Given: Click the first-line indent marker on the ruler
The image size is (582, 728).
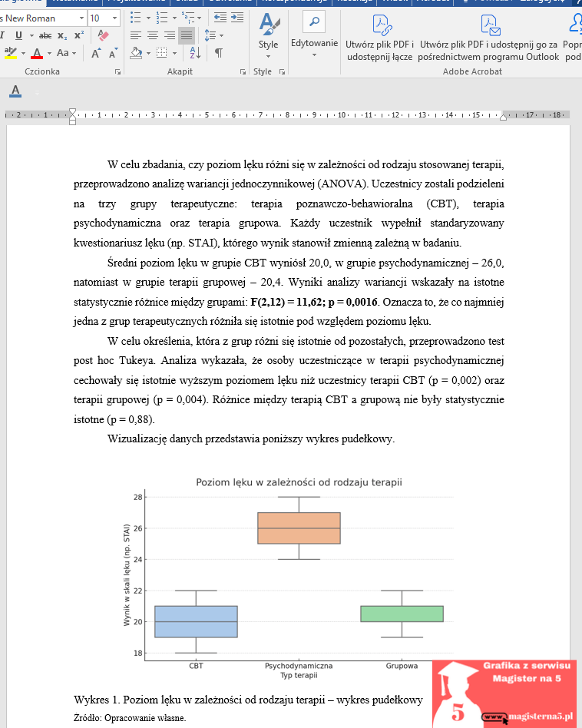Looking at the screenshot, I should (72, 112).
